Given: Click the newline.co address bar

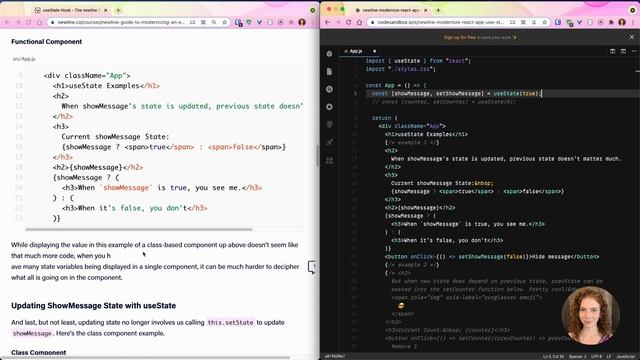Looking at the screenshot, I should [x=120, y=22].
